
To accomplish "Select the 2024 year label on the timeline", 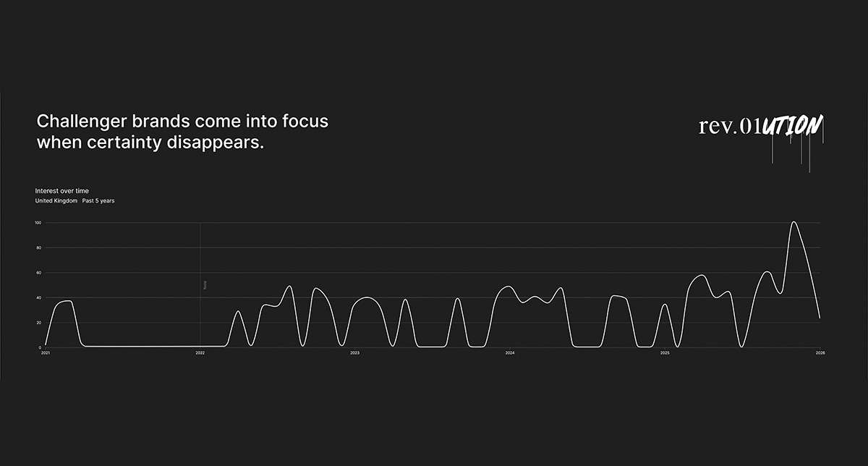I will pos(510,353).
